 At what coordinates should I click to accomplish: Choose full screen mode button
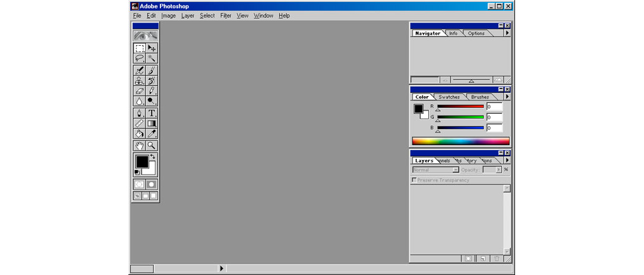click(153, 196)
